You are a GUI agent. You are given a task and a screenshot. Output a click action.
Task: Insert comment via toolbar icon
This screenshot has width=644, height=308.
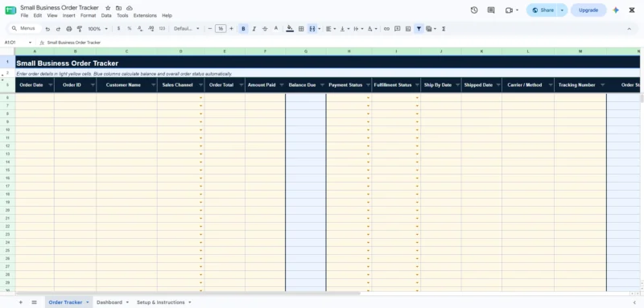pyautogui.click(x=397, y=29)
